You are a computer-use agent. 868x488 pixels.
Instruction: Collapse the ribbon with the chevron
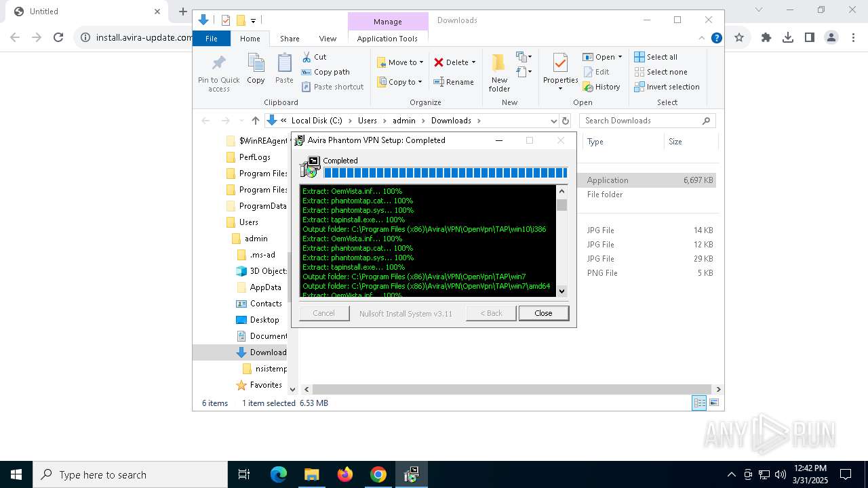[702, 38]
